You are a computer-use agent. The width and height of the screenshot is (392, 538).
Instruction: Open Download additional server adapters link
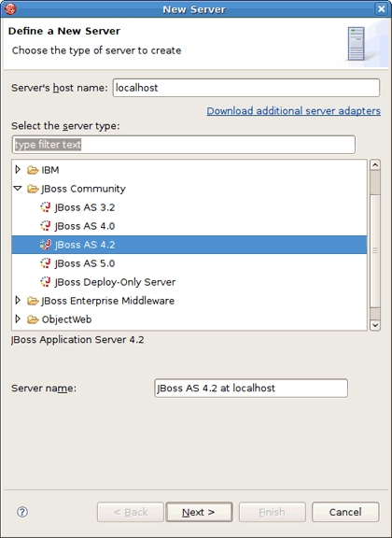point(294,111)
